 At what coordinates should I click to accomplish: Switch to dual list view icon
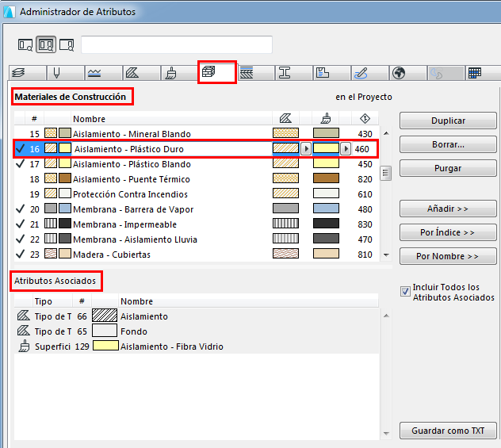click(46, 44)
